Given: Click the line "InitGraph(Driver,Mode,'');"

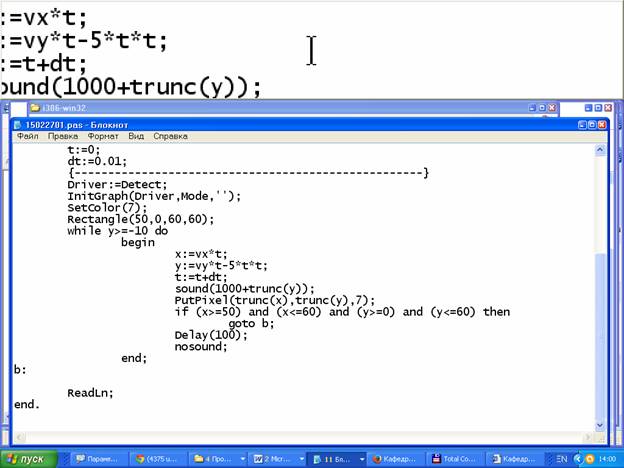Looking at the screenshot, I should coord(154,196).
